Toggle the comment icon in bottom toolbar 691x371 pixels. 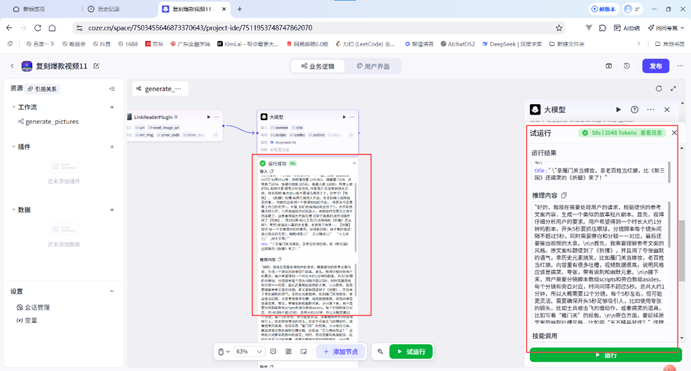click(x=273, y=352)
